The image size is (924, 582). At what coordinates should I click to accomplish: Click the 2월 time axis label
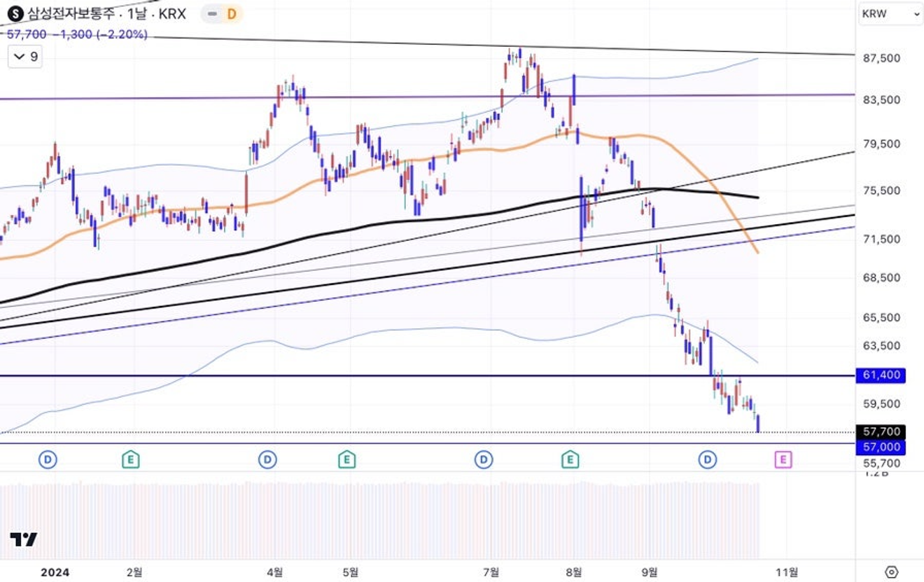pos(134,572)
